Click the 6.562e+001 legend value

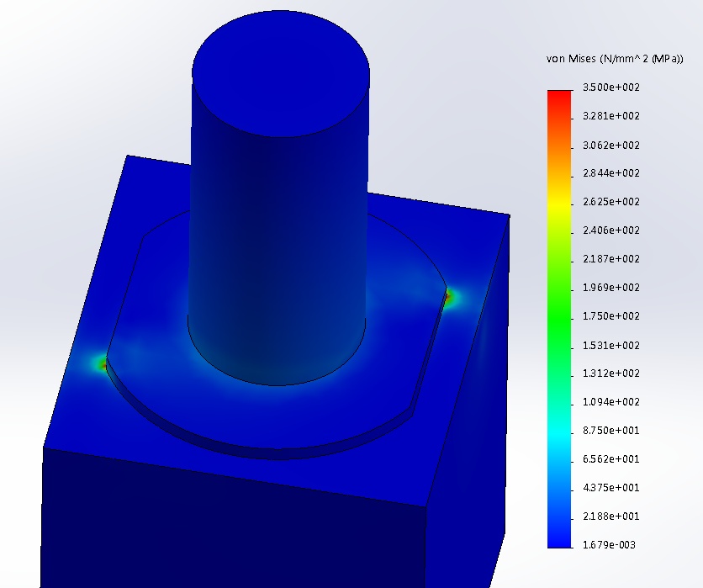click(611, 459)
